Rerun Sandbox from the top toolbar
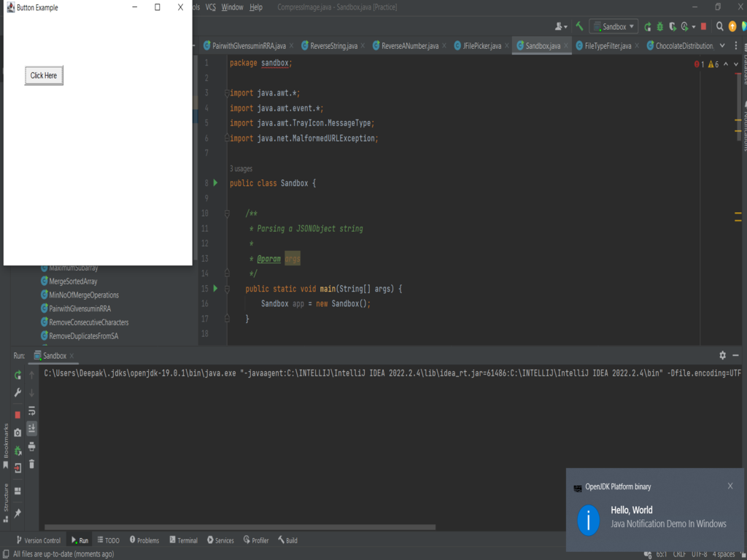This screenshot has height=560, width=747. click(x=648, y=27)
